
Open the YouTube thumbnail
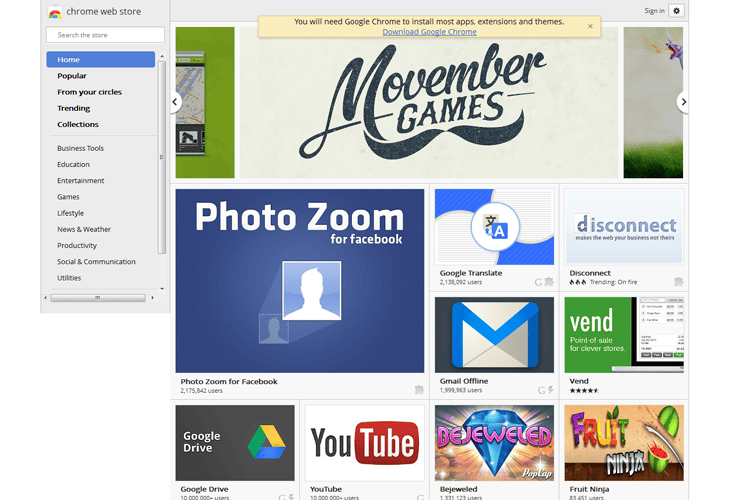(x=365, y=443)
